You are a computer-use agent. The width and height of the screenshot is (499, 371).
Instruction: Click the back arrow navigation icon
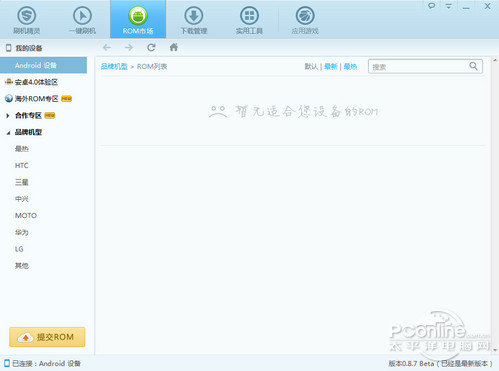[x=107, y=48]
